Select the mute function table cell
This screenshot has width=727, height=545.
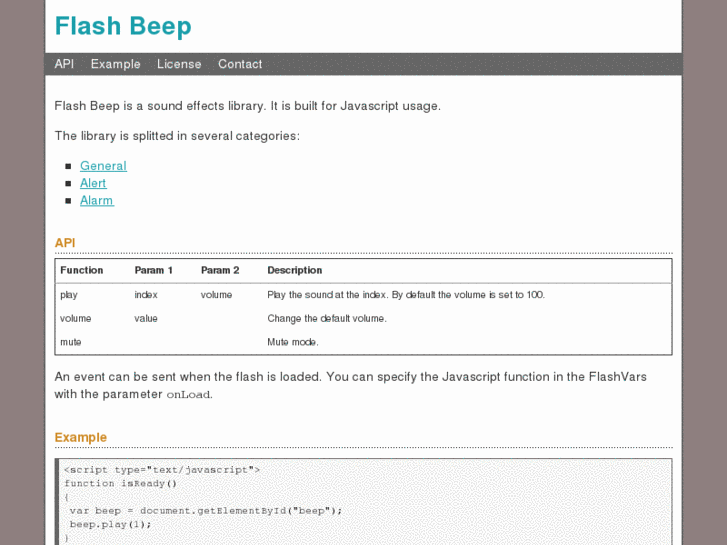pyautogui.click(x=71, y=342)
